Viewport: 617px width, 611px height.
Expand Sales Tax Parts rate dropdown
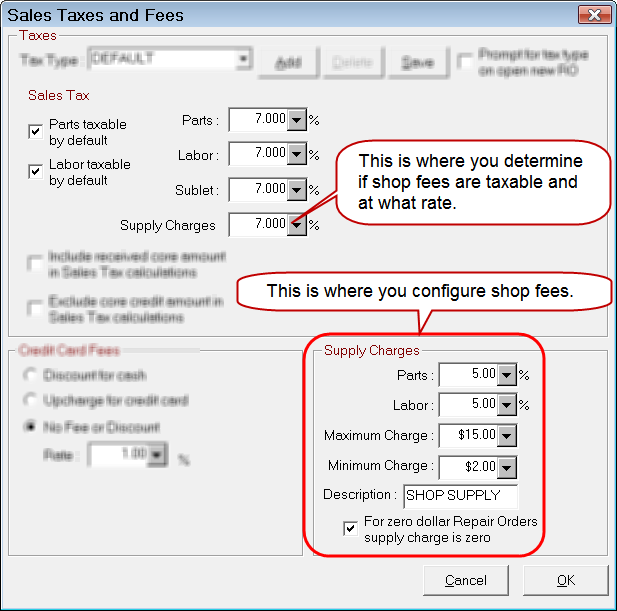point(296,121)
